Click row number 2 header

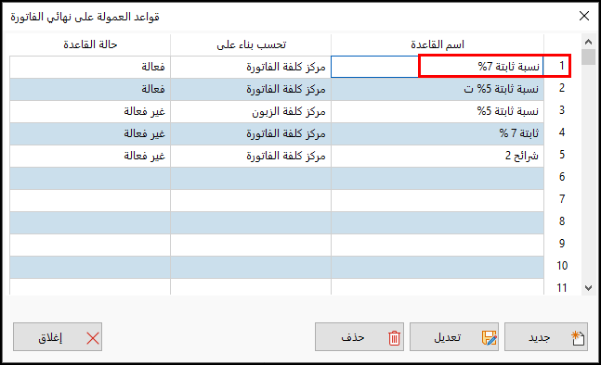[x=562, y=89]
